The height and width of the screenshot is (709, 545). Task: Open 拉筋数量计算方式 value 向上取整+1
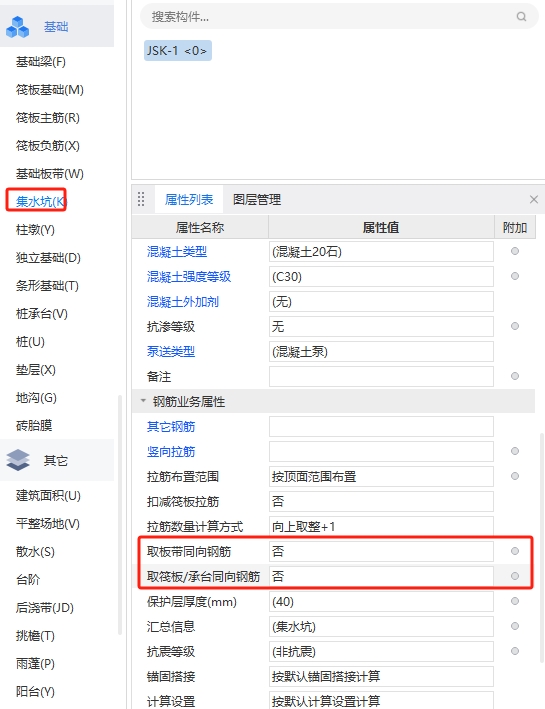click(381, 526)
